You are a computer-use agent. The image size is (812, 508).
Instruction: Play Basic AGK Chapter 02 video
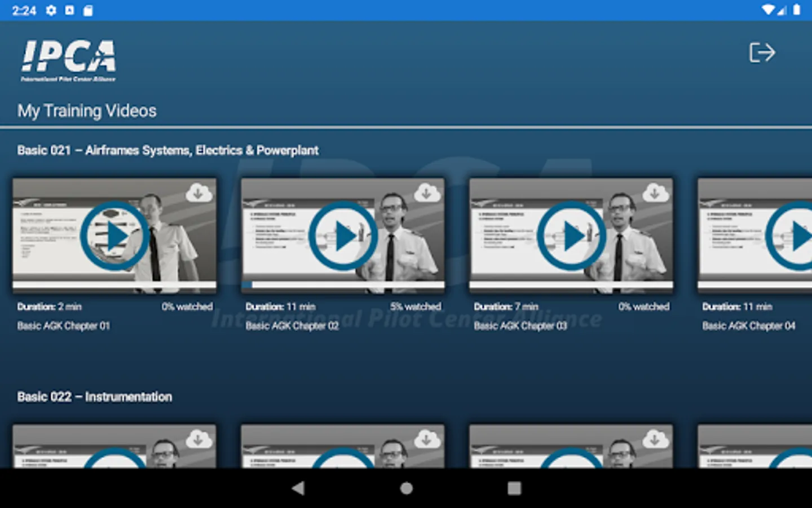[343, 236]
